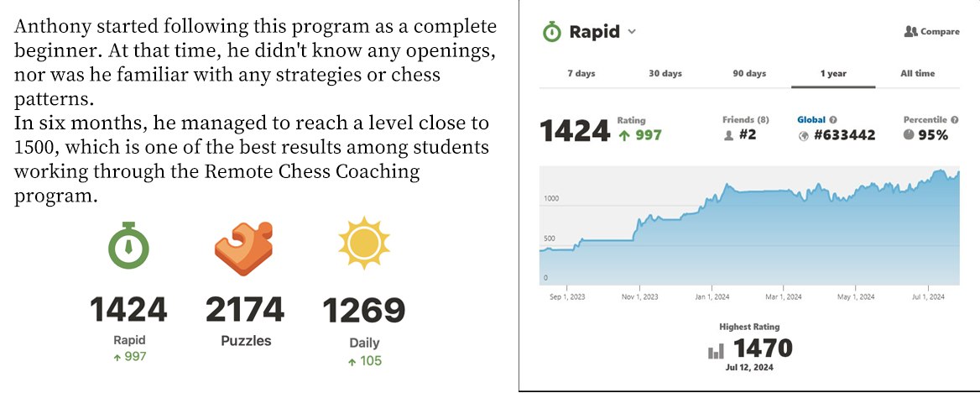
Task: Click the yellow Daily sun icon
Action: tap(364, 244)
